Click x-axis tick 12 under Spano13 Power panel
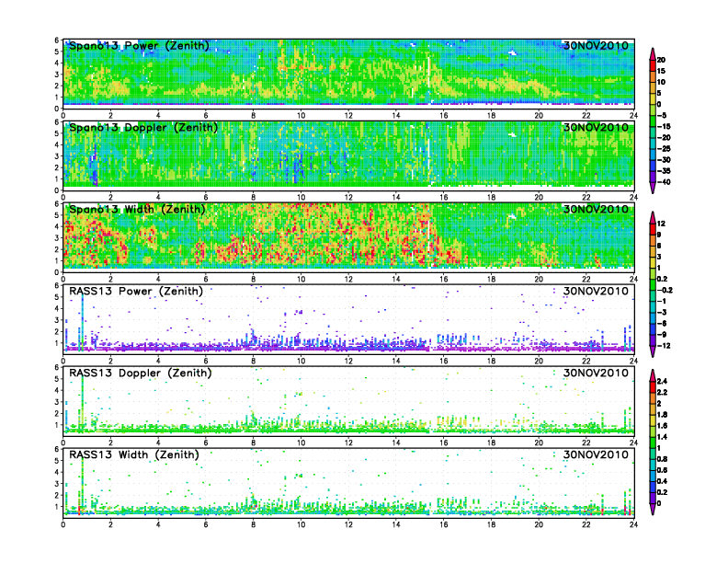 [x=348, y=115]
